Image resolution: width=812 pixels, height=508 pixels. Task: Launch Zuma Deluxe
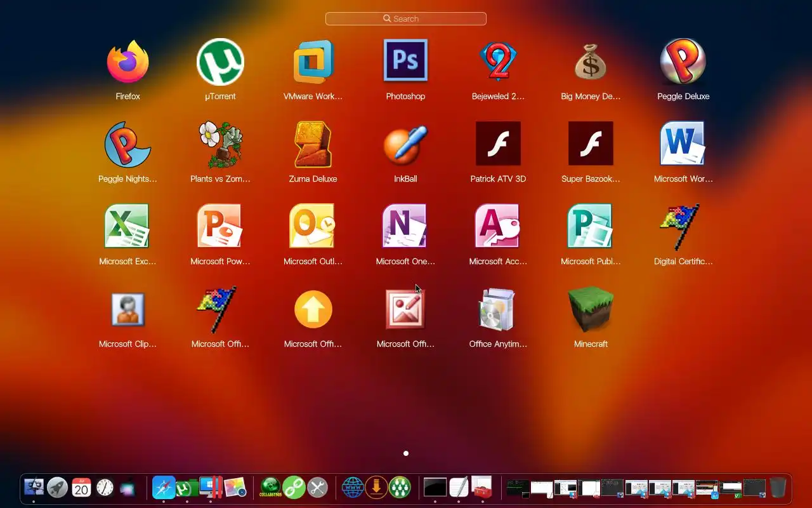click(313, 144)
